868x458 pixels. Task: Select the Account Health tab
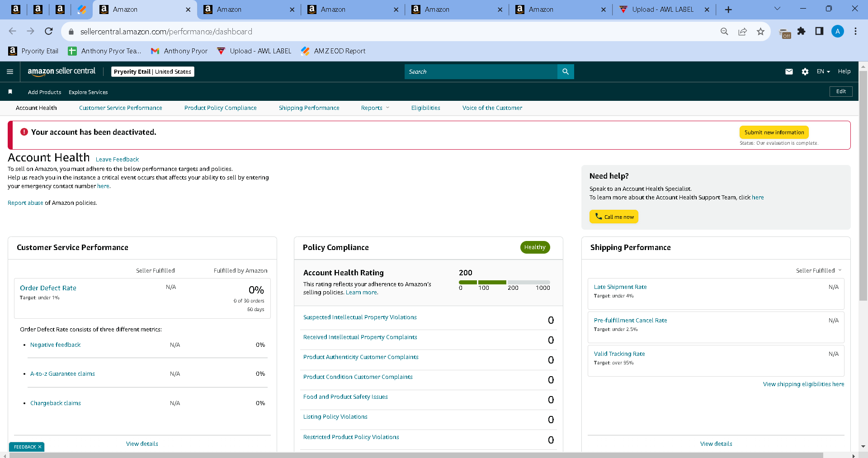click(x=36, y=108)
